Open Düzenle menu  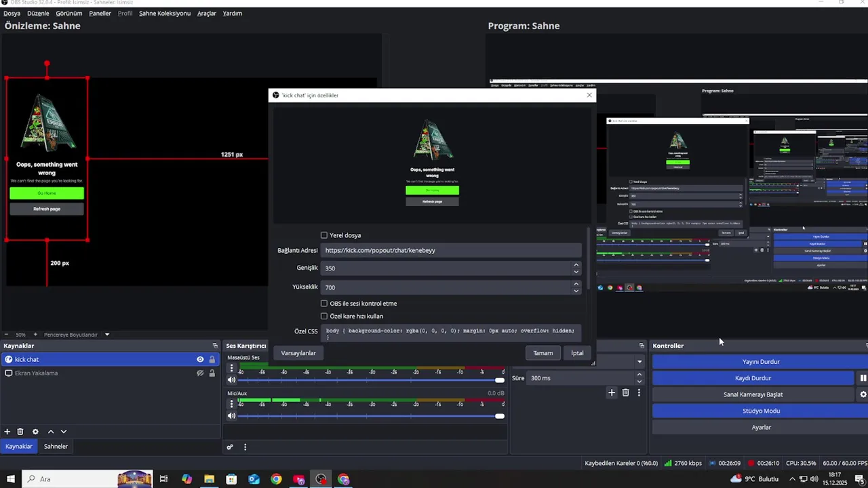pos(38,14)
